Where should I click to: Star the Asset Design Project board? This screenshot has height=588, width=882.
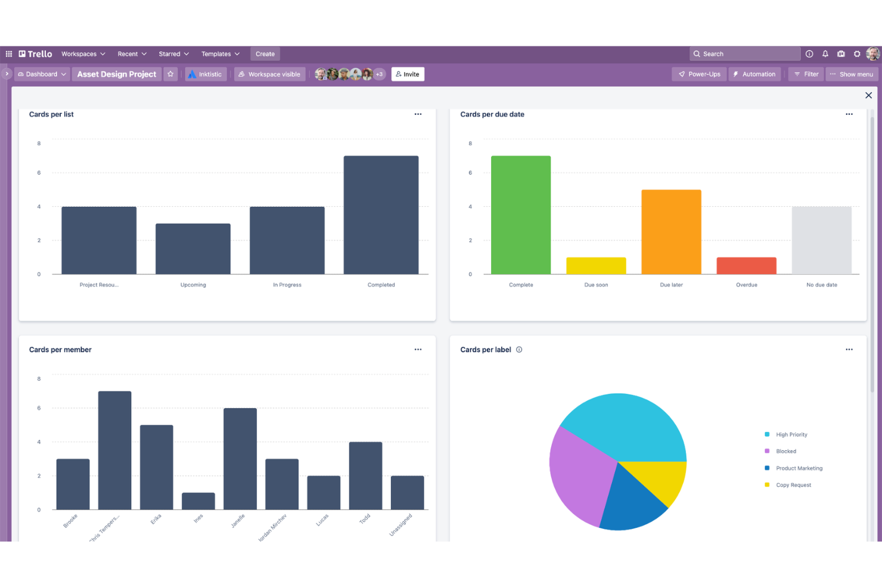pyautogui.click(x=170, y=74)
